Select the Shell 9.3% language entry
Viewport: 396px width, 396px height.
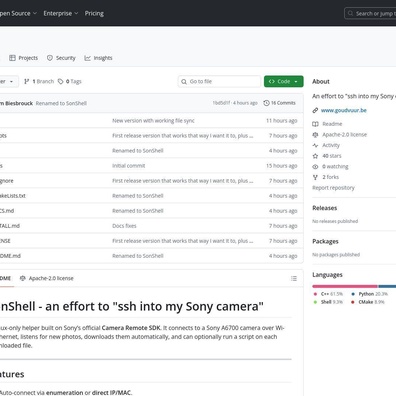pyautogui.click(x=328, y=302)
